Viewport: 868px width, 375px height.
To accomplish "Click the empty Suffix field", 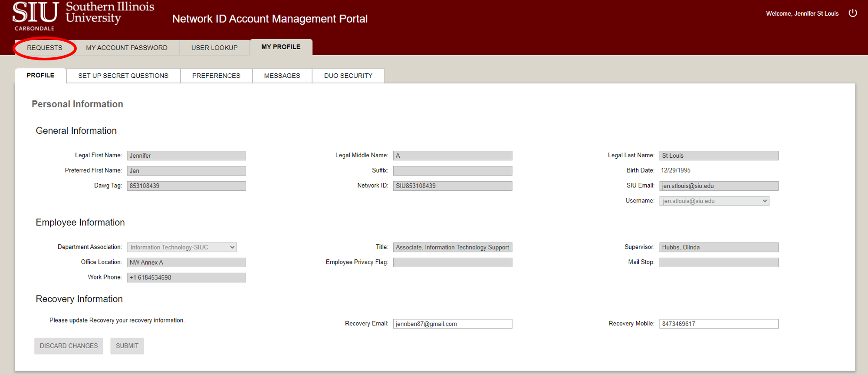I will (453, 171).
